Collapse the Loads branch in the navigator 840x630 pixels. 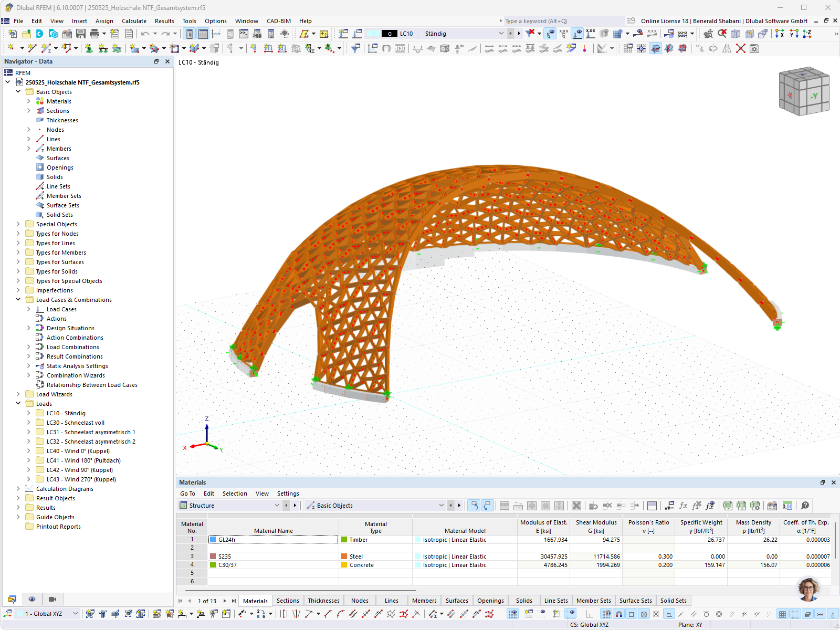[x=18, y=403]
